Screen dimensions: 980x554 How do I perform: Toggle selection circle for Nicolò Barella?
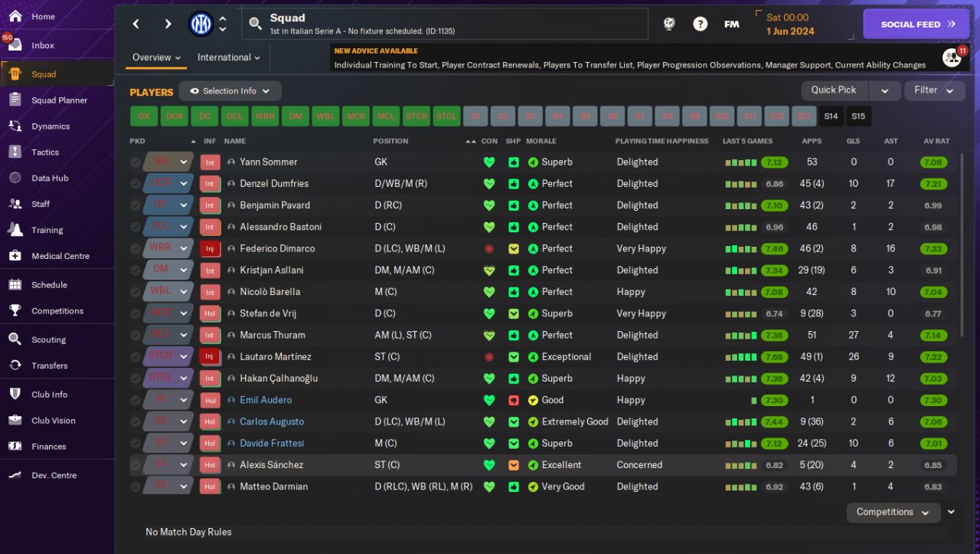136,292
